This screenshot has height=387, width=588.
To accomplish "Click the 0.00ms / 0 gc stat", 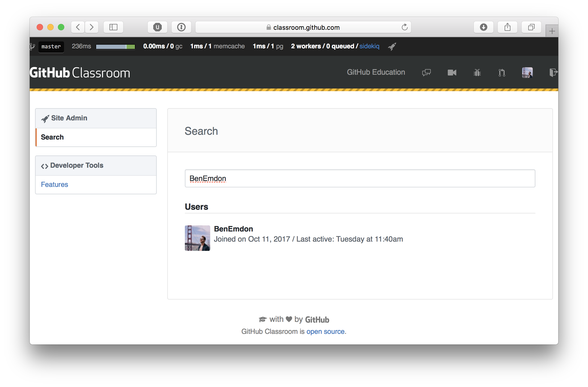I will (x=163, y=46).
